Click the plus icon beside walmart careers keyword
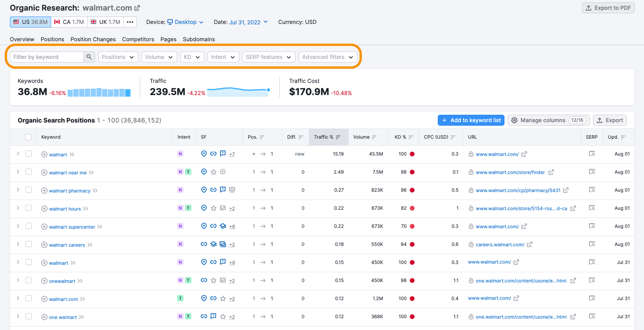The height and width of the screenshot is (330, 644). point(44,245)
